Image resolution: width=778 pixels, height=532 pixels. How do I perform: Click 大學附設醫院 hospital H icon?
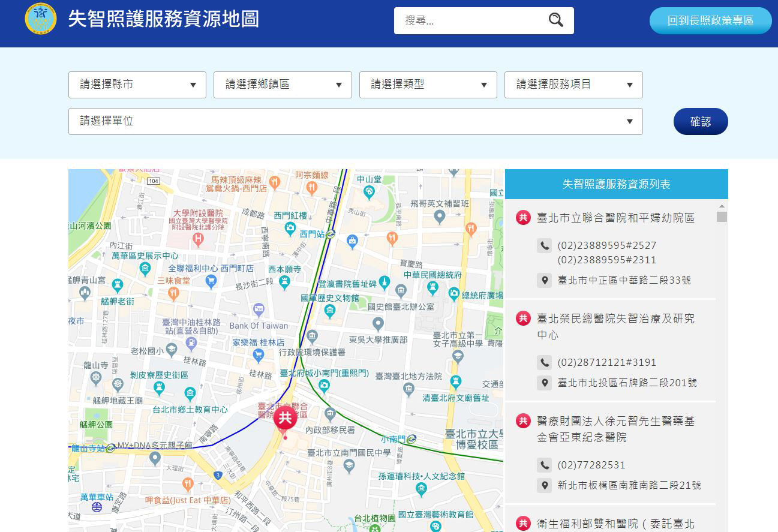(198, 241)
